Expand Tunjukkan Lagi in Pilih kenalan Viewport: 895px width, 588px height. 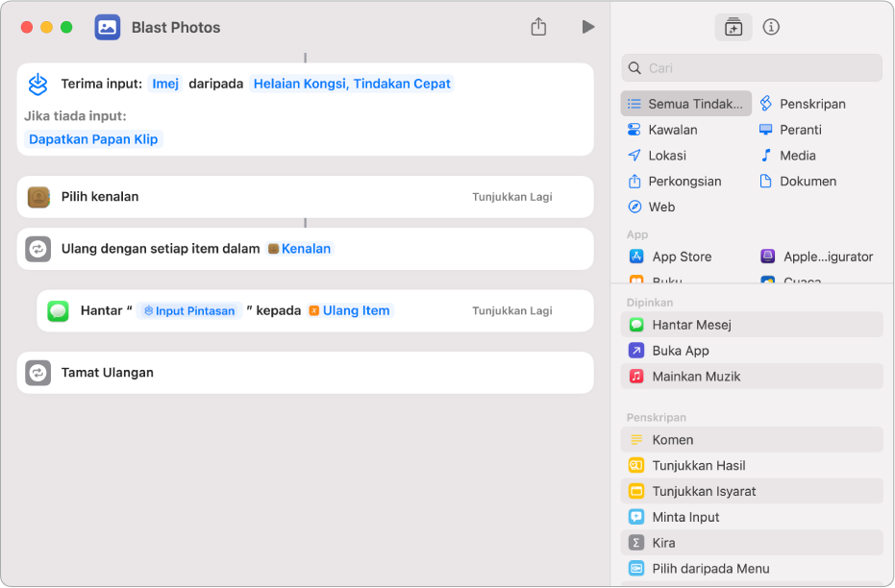(511, 197)
